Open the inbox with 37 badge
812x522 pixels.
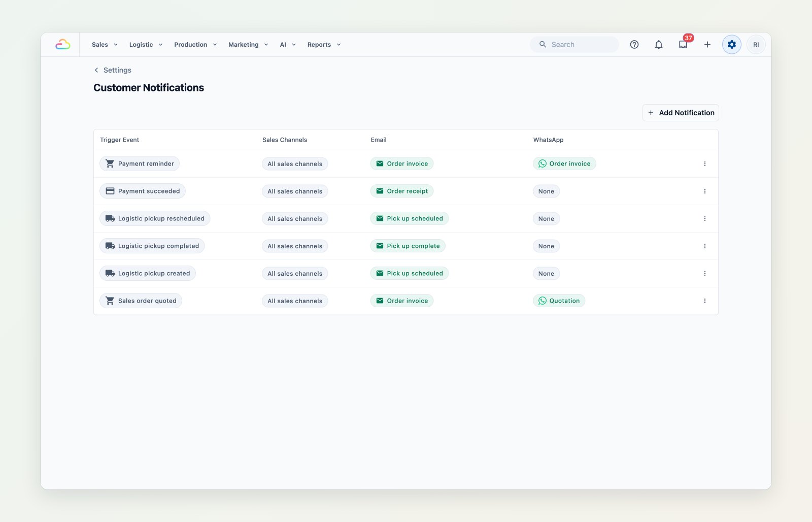(683, 45)
